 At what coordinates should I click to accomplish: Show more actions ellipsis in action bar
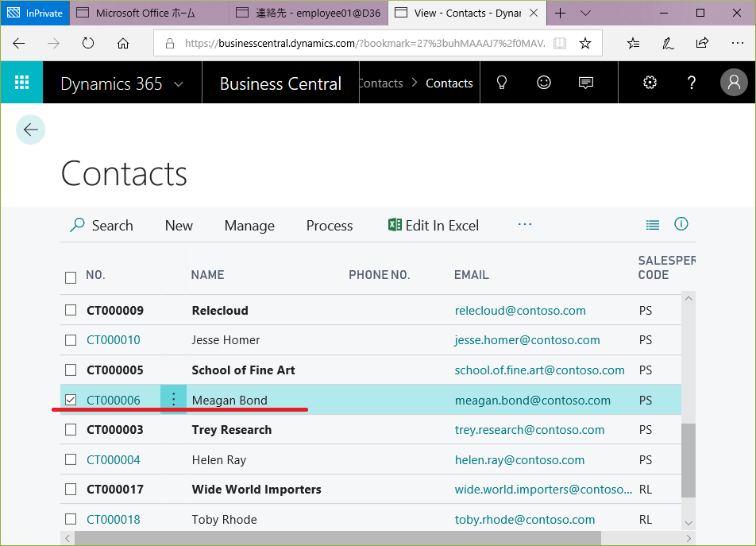pos(525,224)
